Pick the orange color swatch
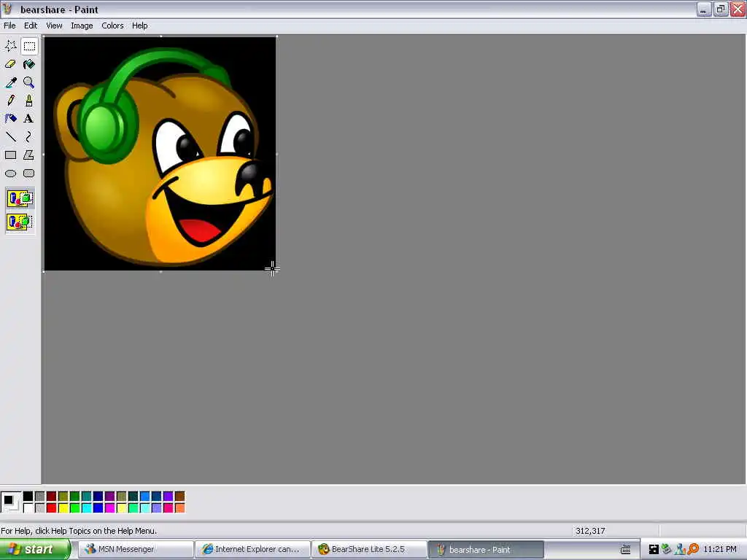The image size is (747, 560). tap(179, 508)
